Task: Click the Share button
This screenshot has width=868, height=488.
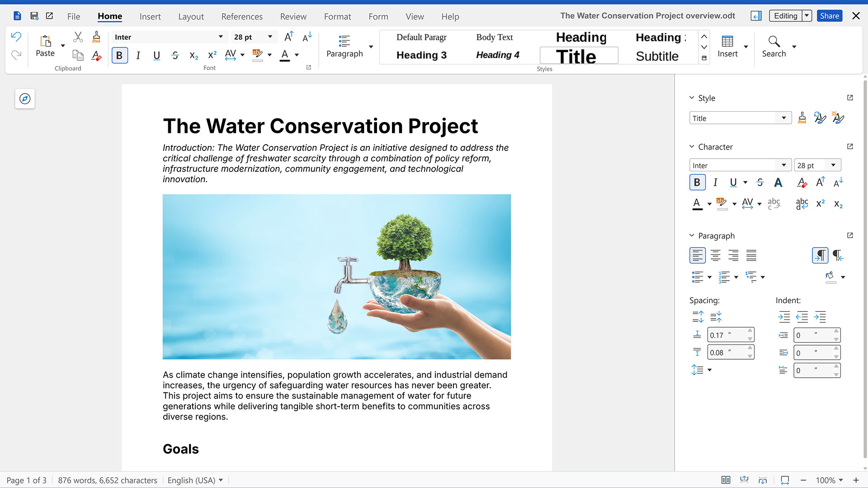Action: pyautogui.click(x=829, y=16)
